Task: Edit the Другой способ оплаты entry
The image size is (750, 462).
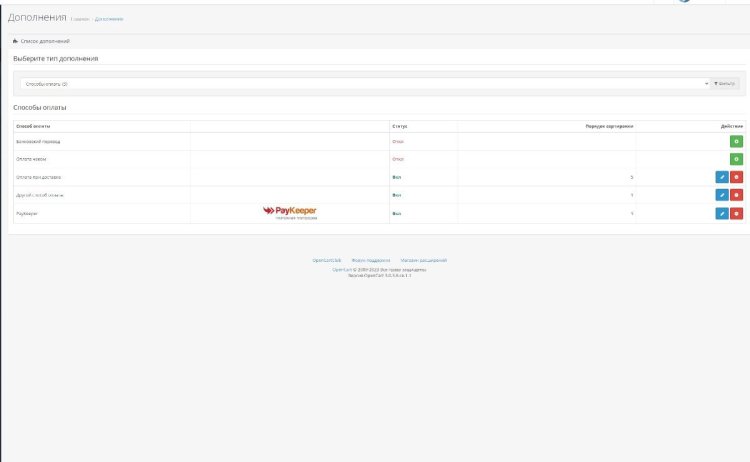Action: pyautogui.click(x=721, y=195)
